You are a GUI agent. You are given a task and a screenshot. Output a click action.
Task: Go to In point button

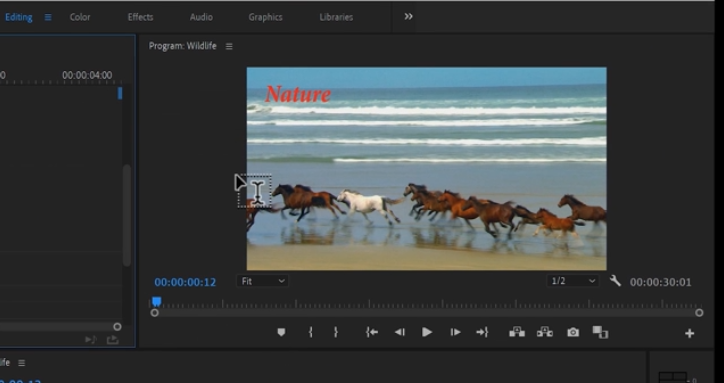[x=372, y=332]
